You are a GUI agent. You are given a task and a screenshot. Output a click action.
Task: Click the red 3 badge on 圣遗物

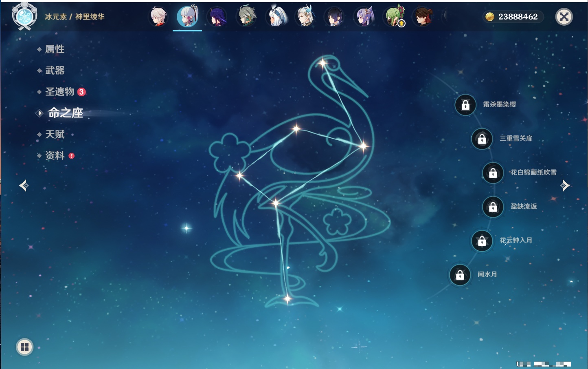[81, 92]
